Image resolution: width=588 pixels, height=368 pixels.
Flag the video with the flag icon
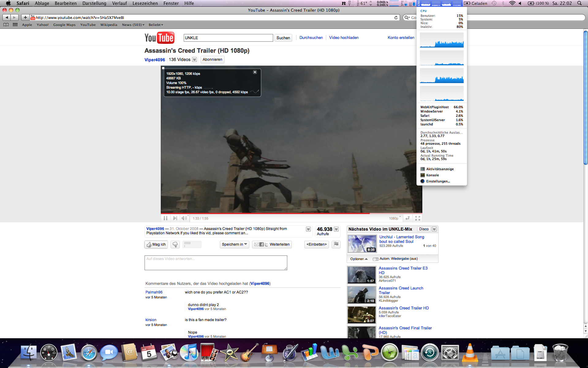tap(336, 244)
